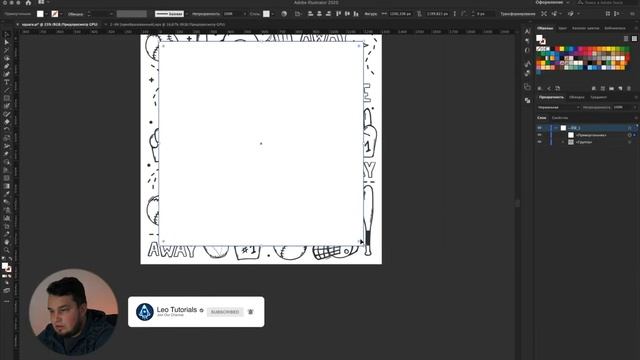
Task: Open the Character panel icon in right dock
Action: 527,31
